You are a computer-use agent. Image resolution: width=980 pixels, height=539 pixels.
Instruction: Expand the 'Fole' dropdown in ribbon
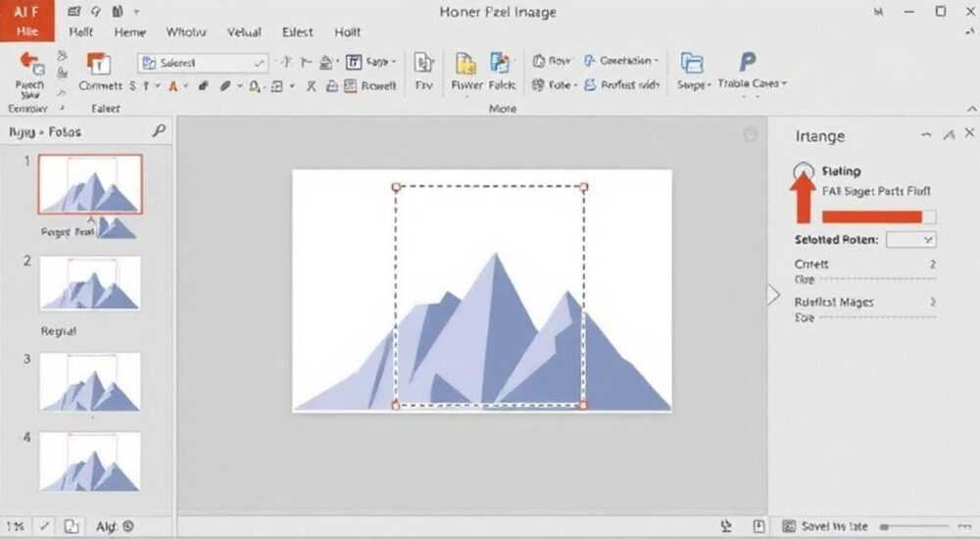coord(575,85)
